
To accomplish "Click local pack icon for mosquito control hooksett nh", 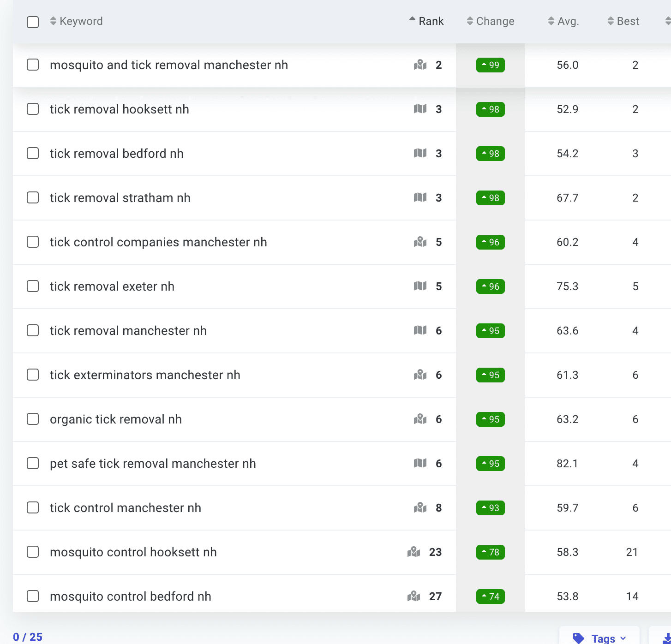I will (x=413, y=552).
